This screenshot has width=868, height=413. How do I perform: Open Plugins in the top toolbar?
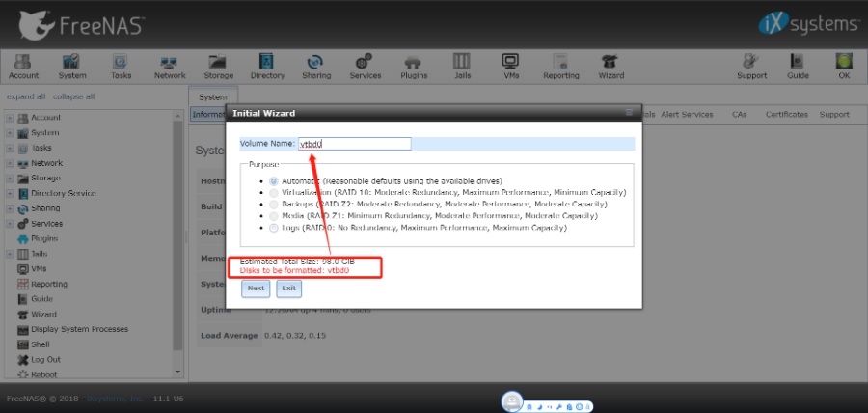tap(414, 67)
